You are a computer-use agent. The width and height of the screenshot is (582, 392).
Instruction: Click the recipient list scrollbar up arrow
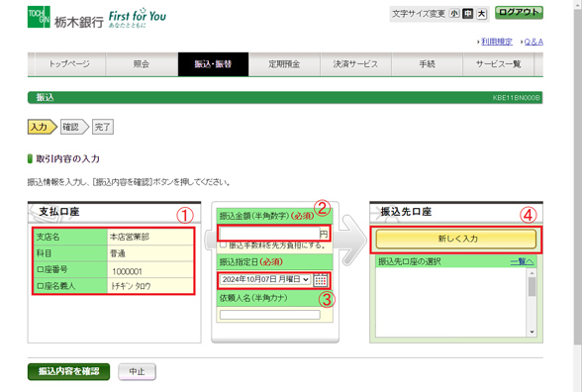(532, 273)
